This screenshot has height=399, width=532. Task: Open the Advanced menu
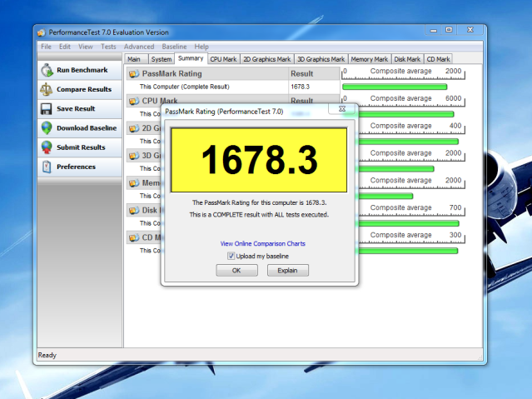(139, 47)
